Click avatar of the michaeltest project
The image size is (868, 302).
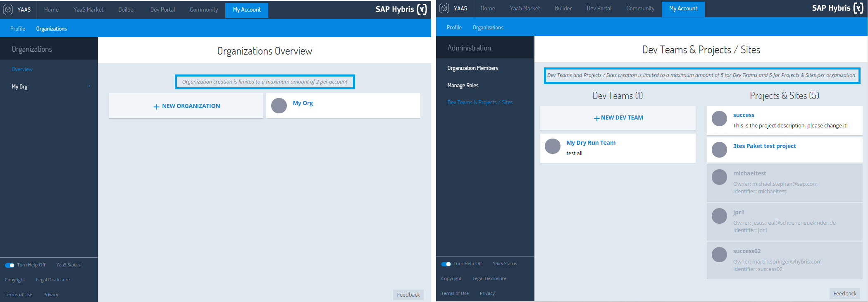tap(720, 177)
